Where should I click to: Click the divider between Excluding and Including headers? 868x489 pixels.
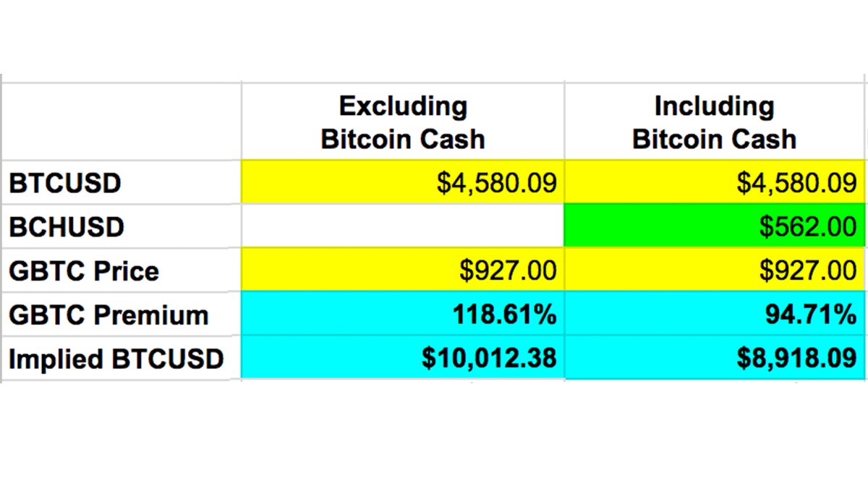pyautogui.click(x=563, y=122)
